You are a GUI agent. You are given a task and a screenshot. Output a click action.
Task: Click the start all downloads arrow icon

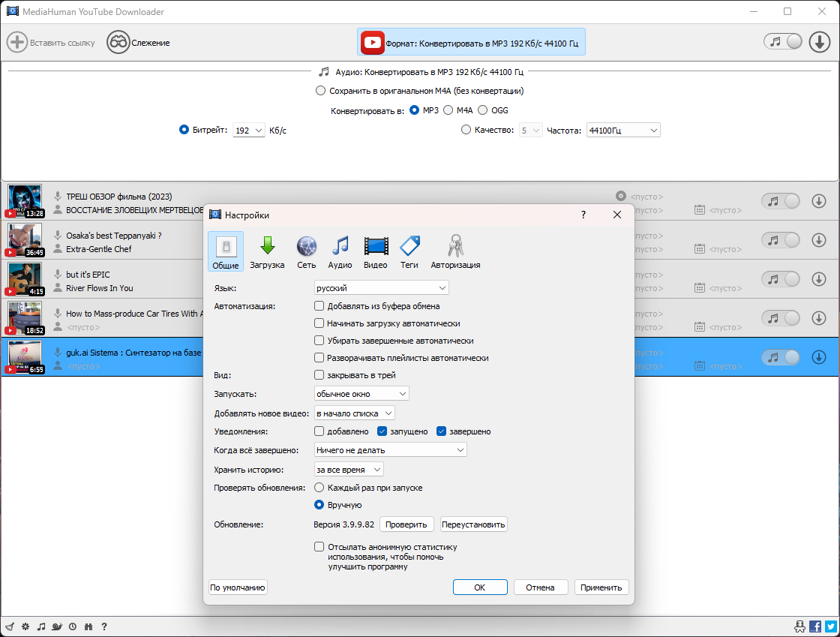pos(820,42)
